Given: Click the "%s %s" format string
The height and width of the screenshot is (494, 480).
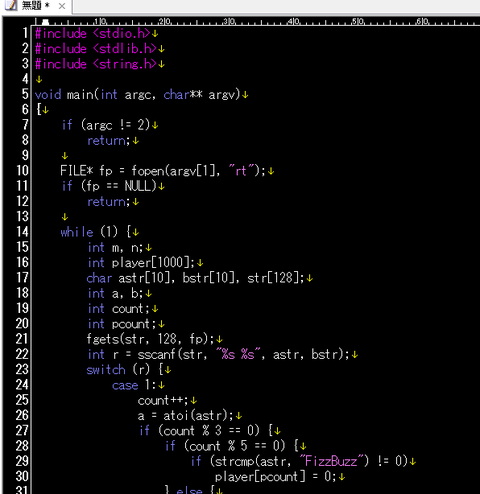Looking at the screenshot, I should 238,354.
